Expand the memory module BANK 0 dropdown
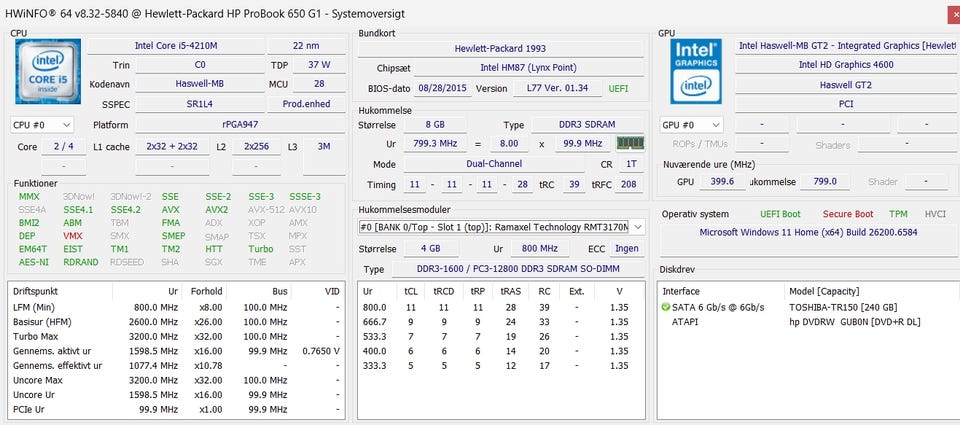 point(637,227)
